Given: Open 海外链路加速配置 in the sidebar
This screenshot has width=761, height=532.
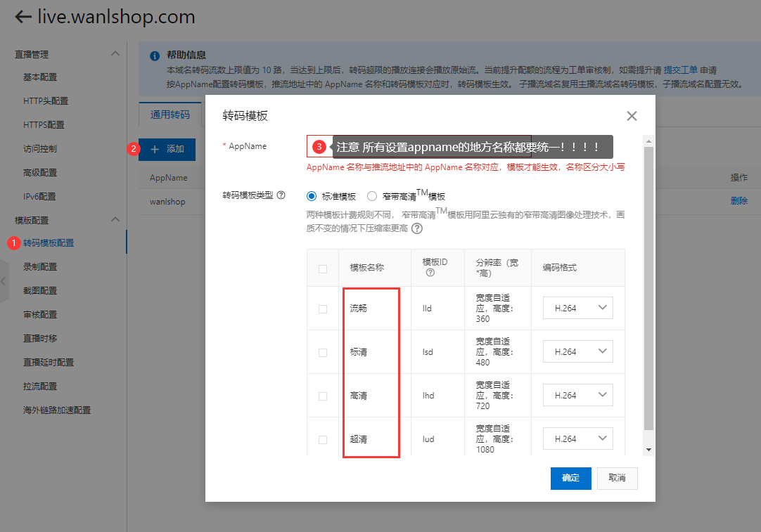Looking at the screenshot, I should (x=57, y=410).
